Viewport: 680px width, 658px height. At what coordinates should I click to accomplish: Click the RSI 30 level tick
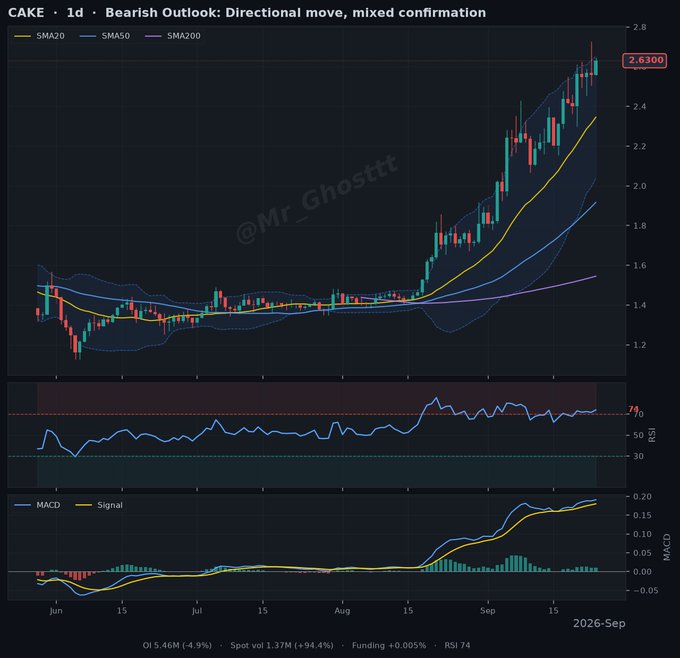[x=638, y=456]
